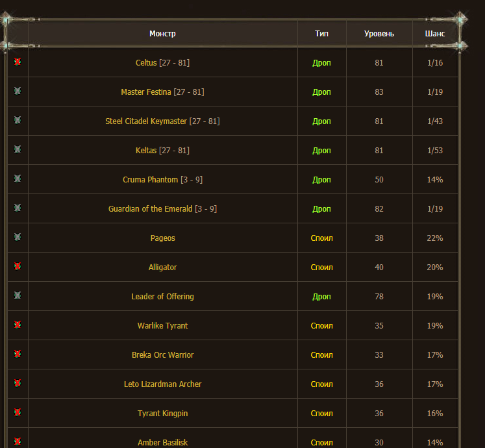The width and height of the screenshot is (485, 448).
Task: Click the icon next to Steel Citadel Keymaster
Action: pyautogui.click(x=18, y=121)
